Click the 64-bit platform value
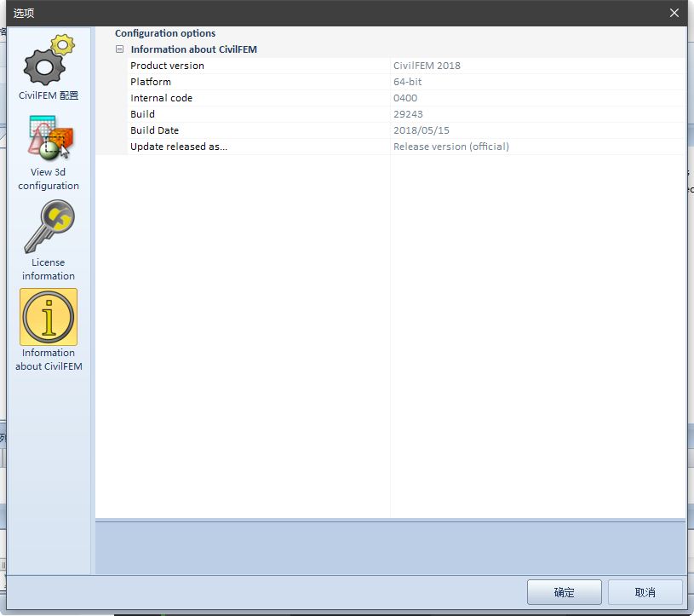Viewport: 694px width, 616px height. click(x=407, y=82)
